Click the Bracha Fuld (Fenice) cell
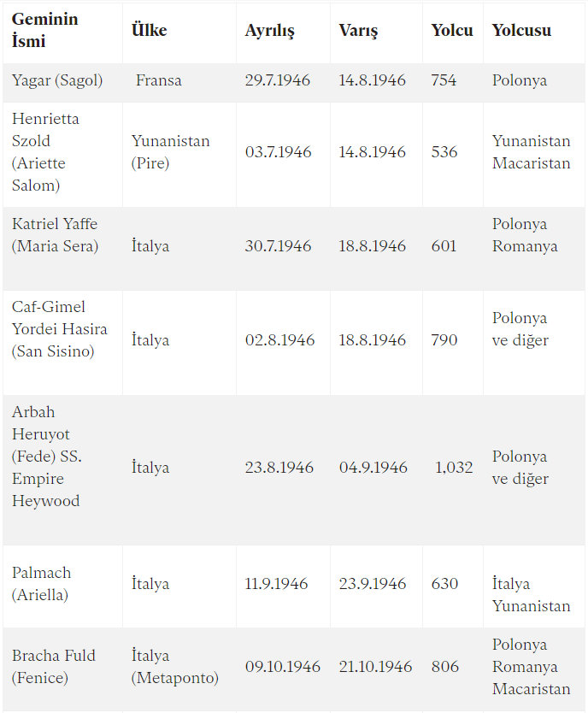Screen dimensions: 588x713 point(54,667)
